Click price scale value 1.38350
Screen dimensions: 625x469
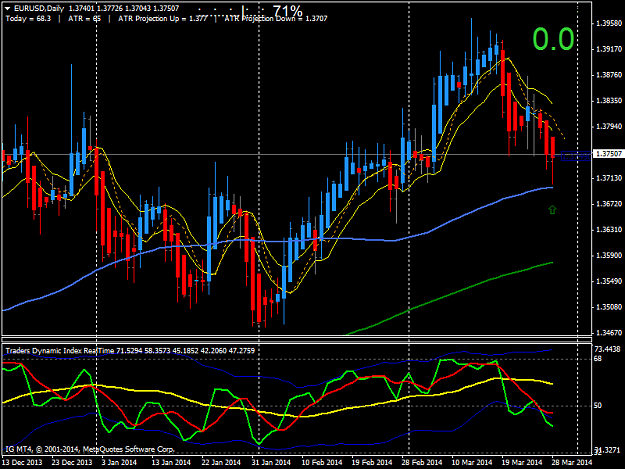[609, 101]
